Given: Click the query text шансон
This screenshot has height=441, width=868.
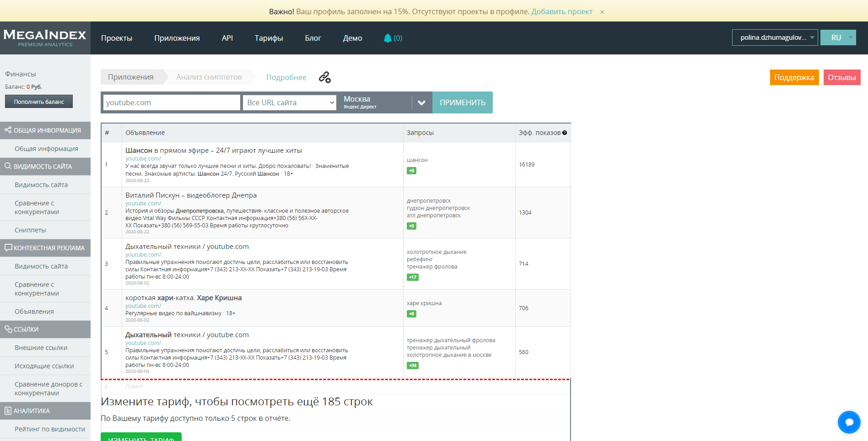Looking at the screenshot, I should [417, 160].
